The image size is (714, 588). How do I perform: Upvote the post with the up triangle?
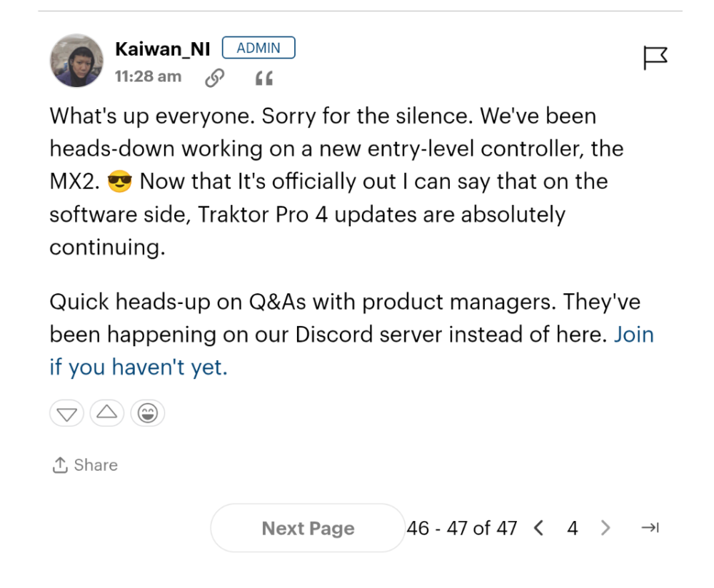tap(106, 413)
